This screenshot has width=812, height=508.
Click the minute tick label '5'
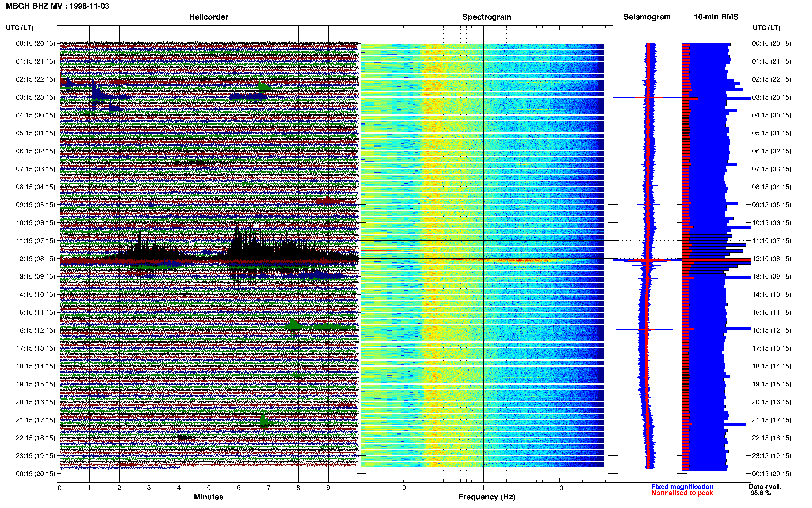click(209, 488)
